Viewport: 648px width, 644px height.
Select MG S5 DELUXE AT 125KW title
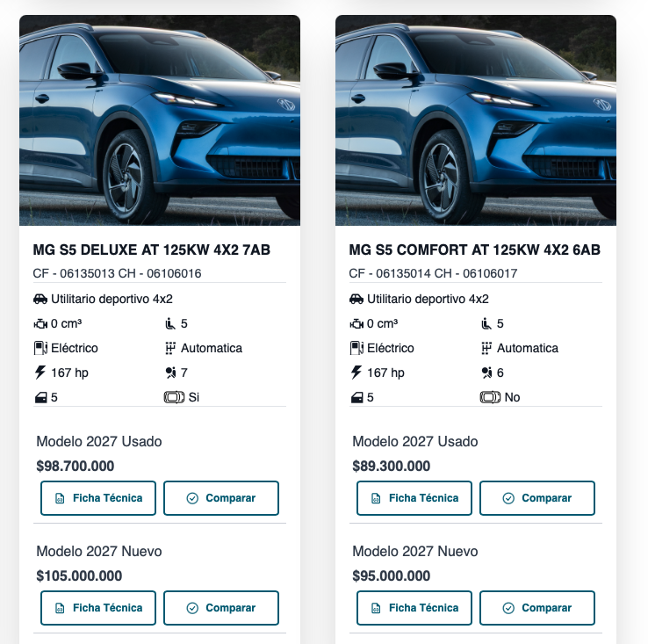pos(151,250)
